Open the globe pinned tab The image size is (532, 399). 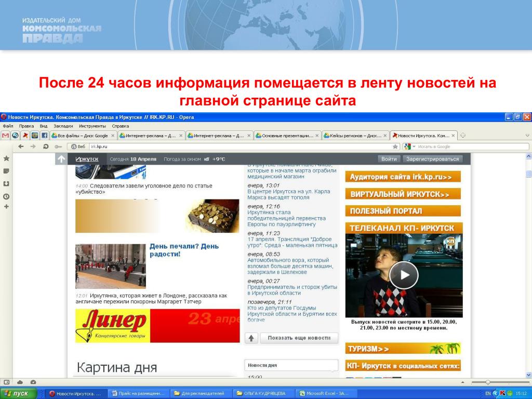15,136
